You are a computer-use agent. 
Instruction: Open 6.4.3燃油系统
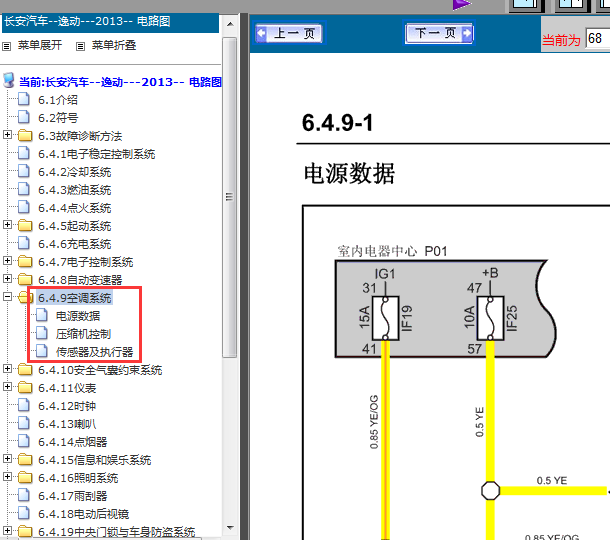point(74,190)
